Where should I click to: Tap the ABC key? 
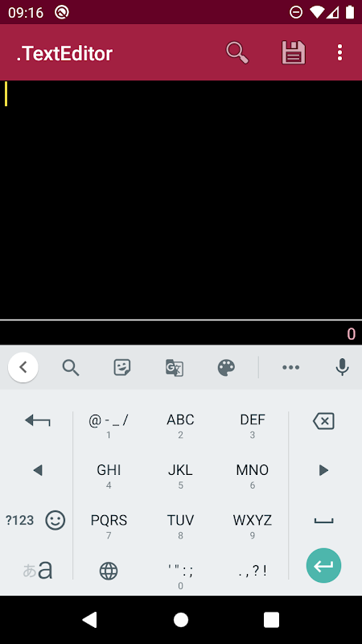pos(180,426)
